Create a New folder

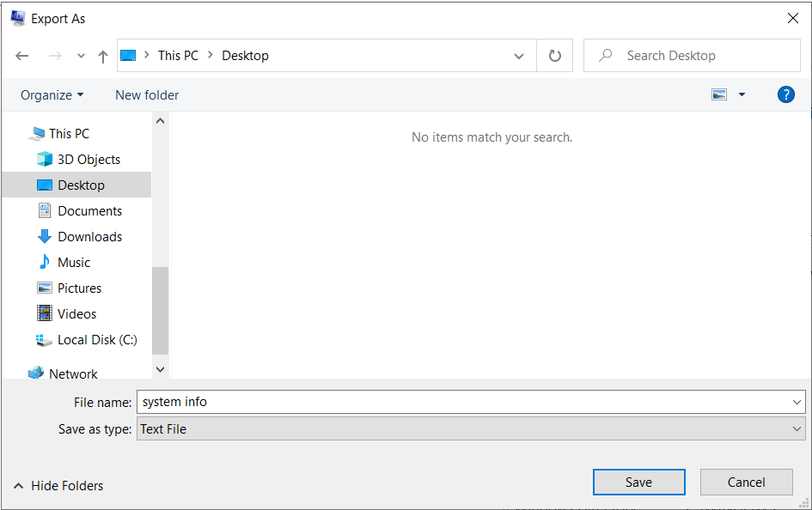point(147,94)
